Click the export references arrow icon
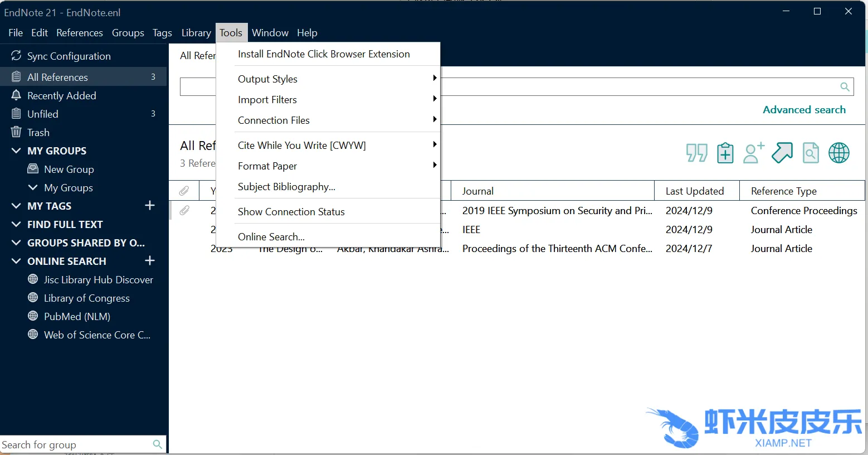 pyautogui.click(x=782, y=153)
